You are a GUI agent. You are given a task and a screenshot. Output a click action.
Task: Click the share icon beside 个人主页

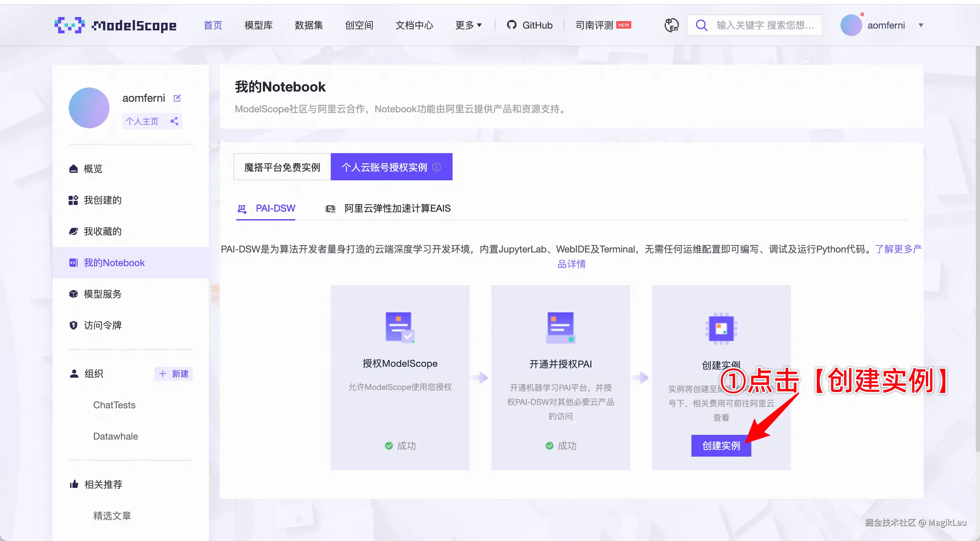tap(174, 121)
